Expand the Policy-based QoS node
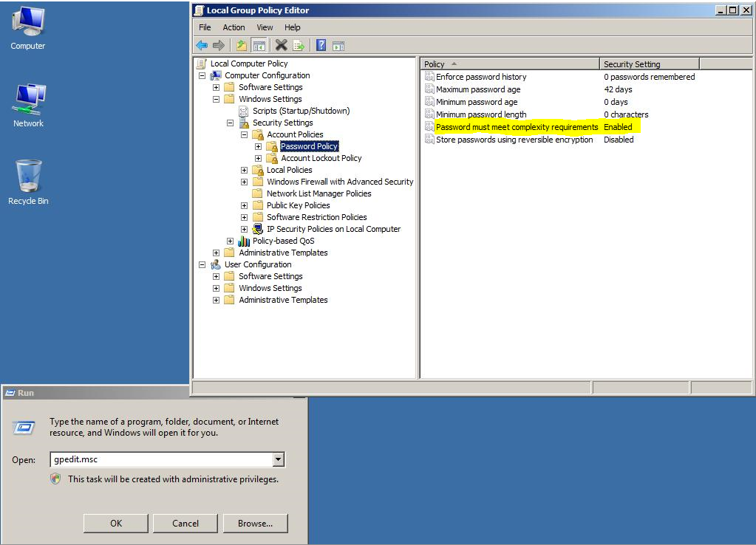The width and height of the screenshot is (756, 545). pos(230,241)
